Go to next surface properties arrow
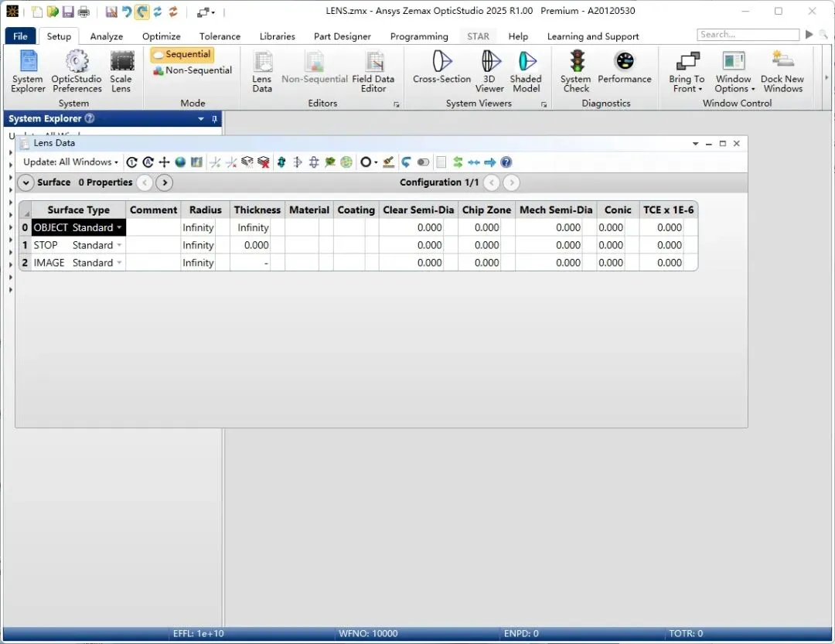The height and width of the screenshot is (644, 835). coord(165,182)
